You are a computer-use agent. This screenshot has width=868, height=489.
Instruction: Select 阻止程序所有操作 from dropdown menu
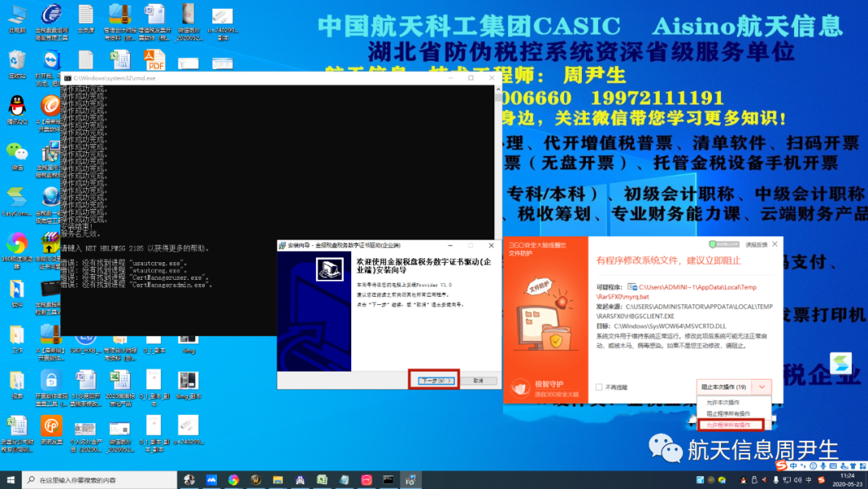[x=728, y=413]
